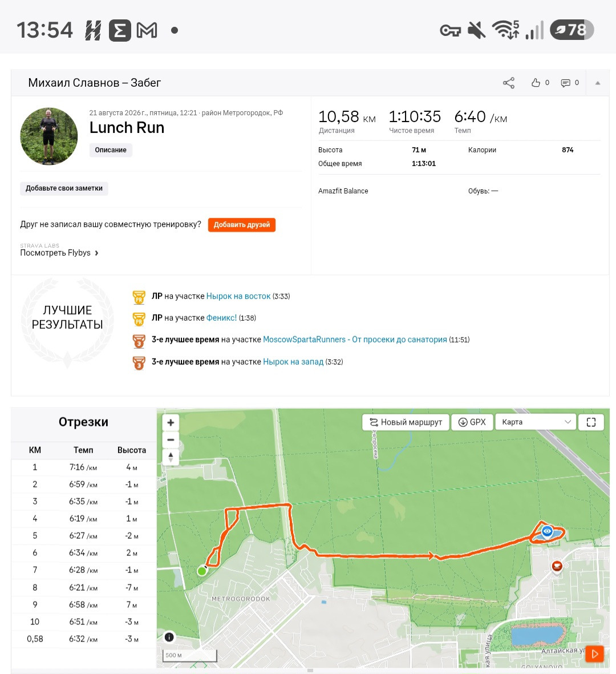Click the orange Добавить друзей button
This screenshot has height=674, width=616.
(x=242, y=225)
